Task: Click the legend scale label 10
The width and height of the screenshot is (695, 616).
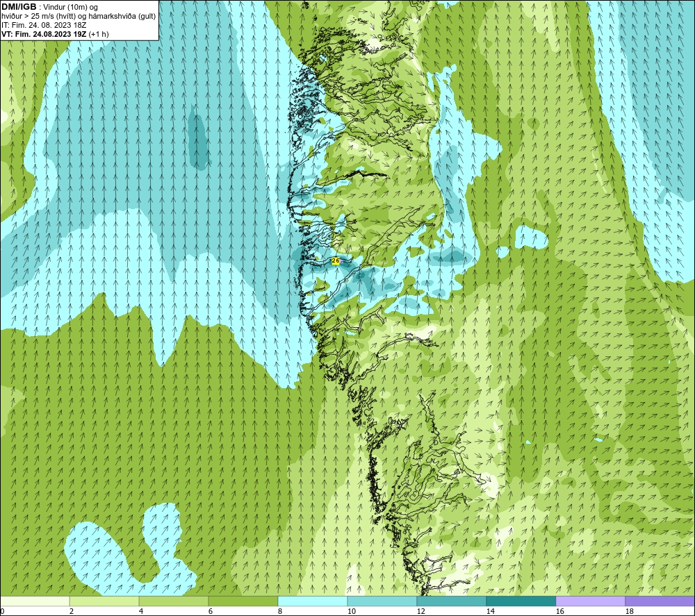Action: pyautogui.click(x=351, y=612)
